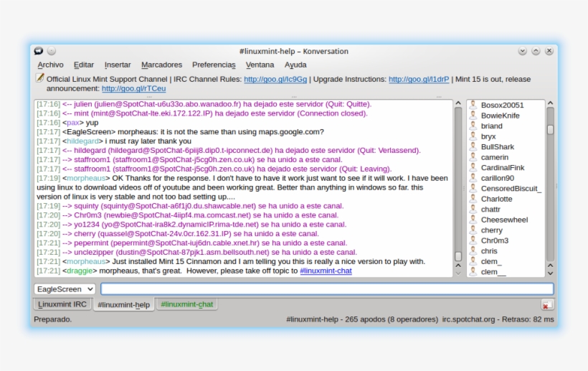Open the Ayuda menu
This screenshot has width=588, height=371.
pos(295,65)
